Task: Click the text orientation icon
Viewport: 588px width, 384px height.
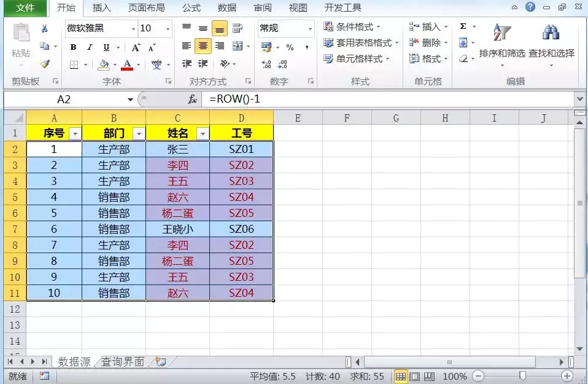Action: (x=225, y=63)
